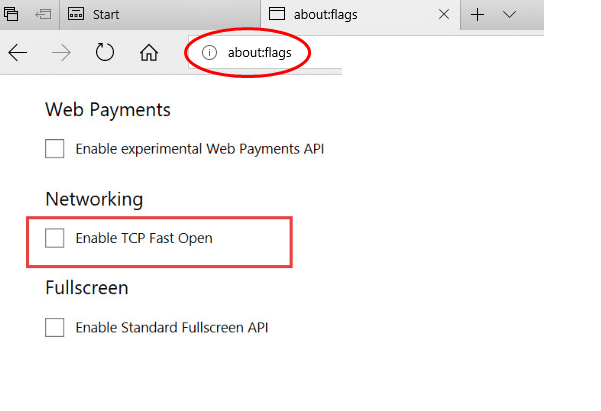Enable TCP Fast Open checkbox
Image resolution: width=601 pixels, height=411 pixels.
54,238
